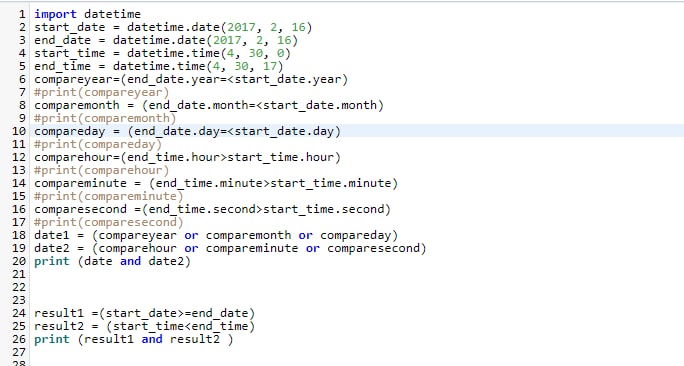Click the highlighted 'compareday =' line
The width and height of the screenshot is (684, 366).
[x=188, y=131]
